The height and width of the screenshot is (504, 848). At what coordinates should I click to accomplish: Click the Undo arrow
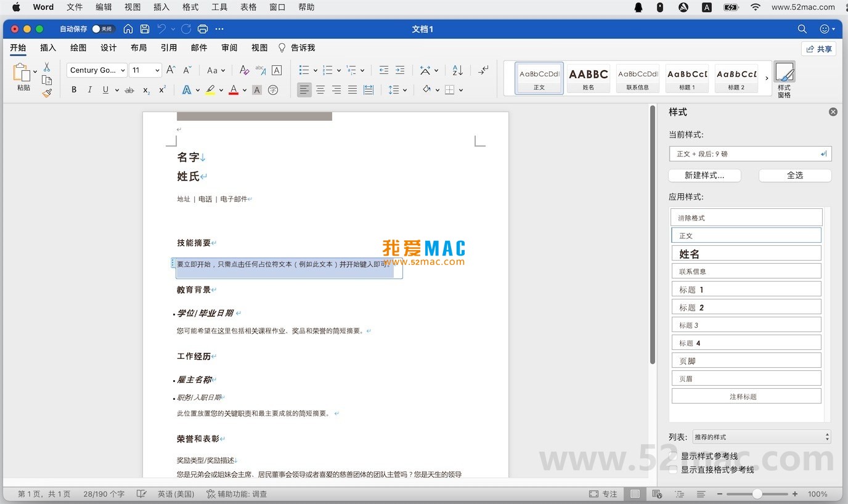(161, 29)
